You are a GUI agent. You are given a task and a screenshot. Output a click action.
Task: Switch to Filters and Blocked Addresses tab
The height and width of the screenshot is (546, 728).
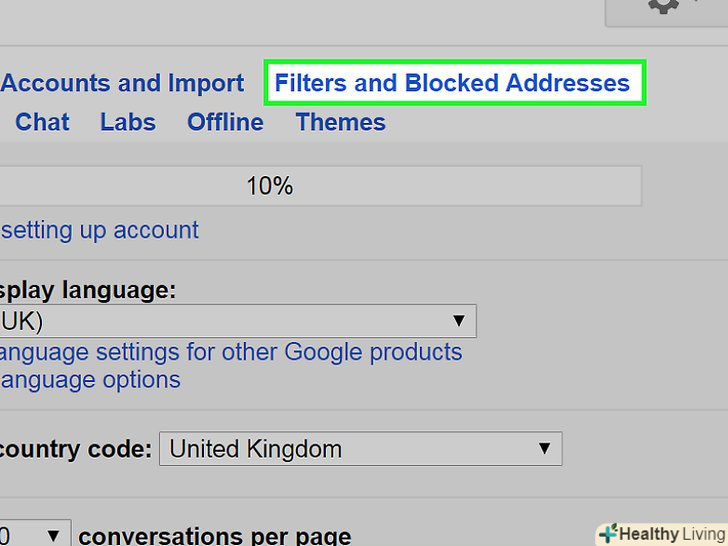pyautogui.click(x=453, y=83)
